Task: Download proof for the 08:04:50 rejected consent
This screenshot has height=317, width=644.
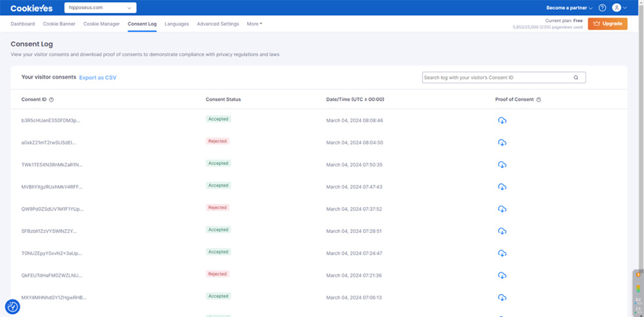Action: coord(502,142)
